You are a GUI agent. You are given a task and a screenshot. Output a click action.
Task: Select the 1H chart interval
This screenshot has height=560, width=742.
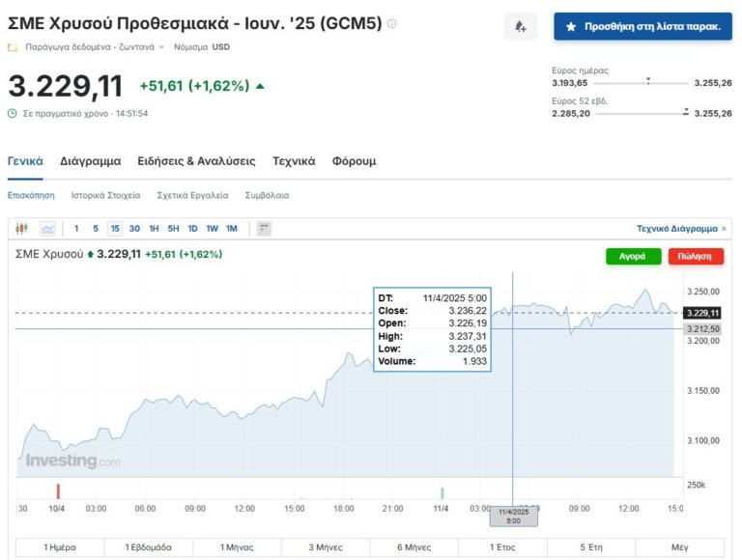155,229
